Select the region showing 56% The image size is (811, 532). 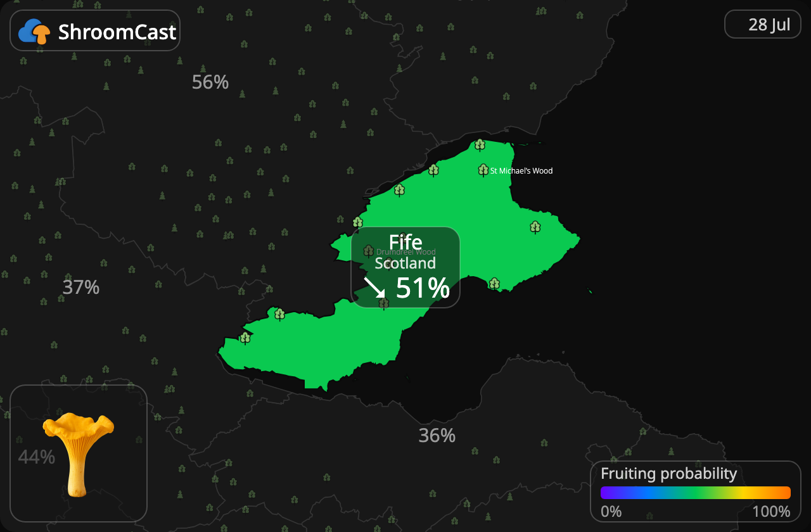(210, 82)
